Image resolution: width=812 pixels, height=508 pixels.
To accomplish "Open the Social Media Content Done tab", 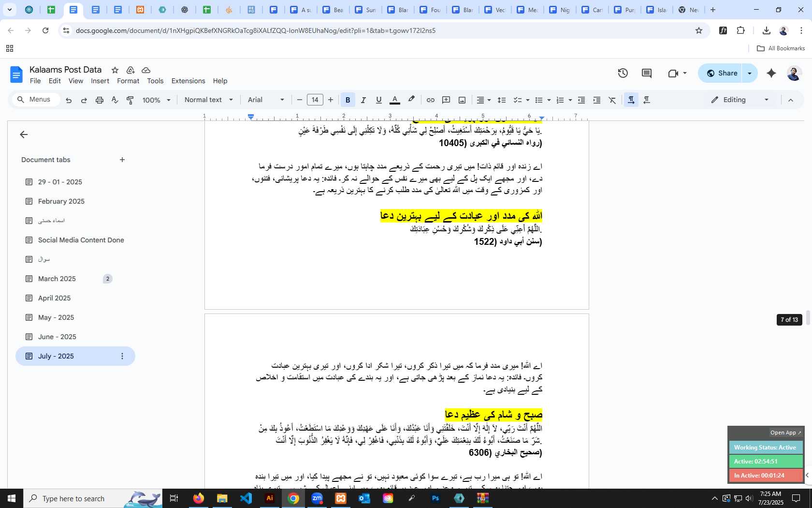I will 81,240.
